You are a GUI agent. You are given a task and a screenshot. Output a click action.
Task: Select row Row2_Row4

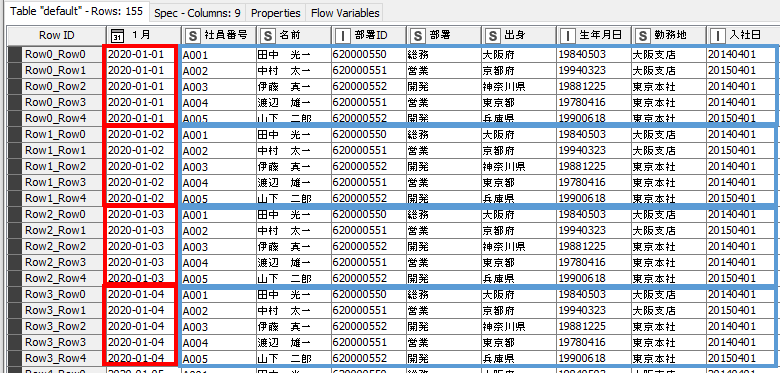[x=56, y=279]
